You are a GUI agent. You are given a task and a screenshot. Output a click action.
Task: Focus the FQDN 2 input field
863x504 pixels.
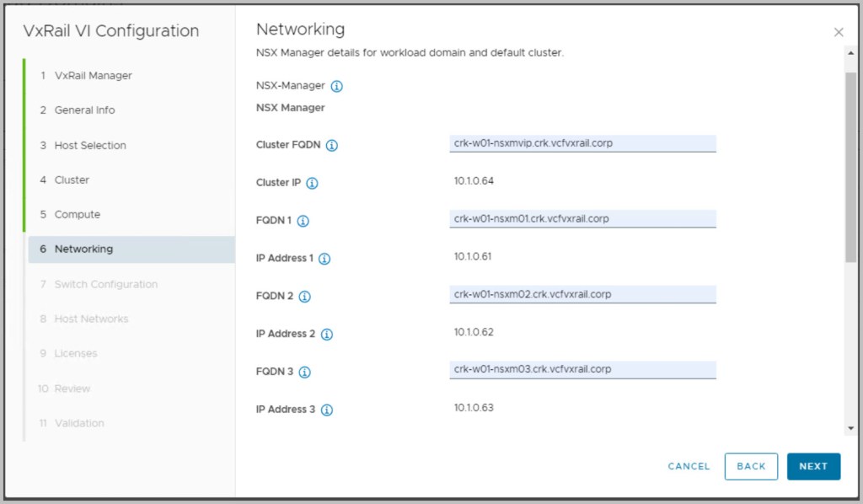click(582, 295)
